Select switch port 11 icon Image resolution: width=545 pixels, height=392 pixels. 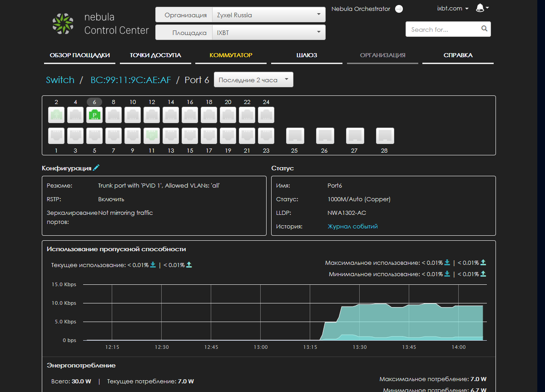152,135
